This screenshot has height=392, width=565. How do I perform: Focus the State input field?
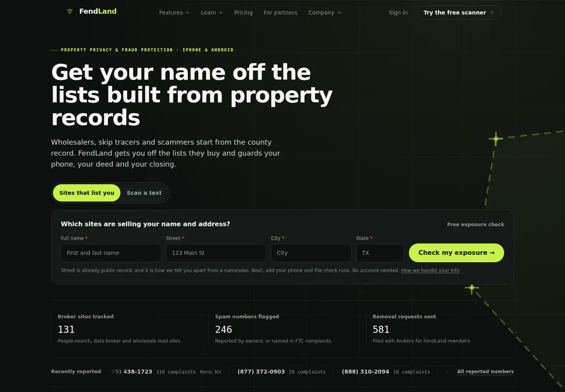click(x=380, y=253)
